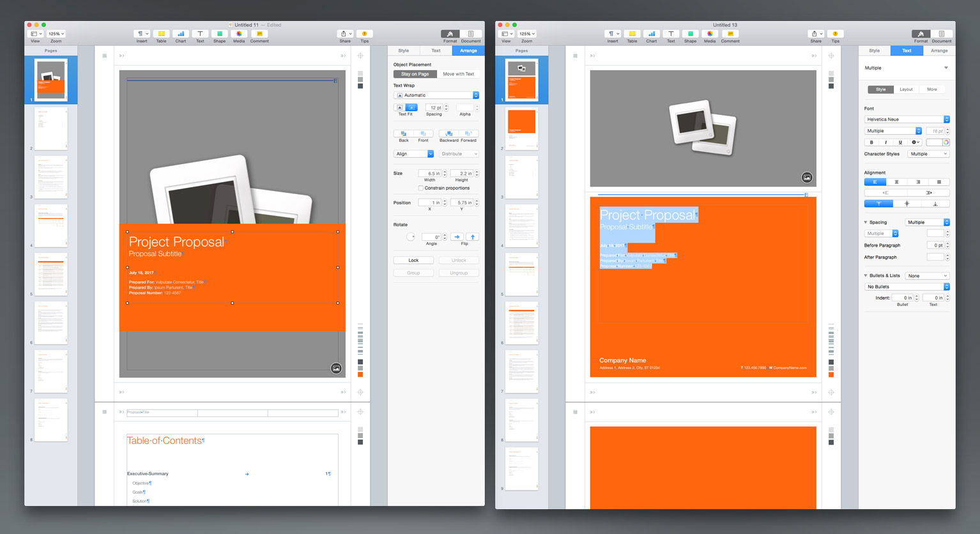Open the Text Wrap Automatic dropdown

click(436, 95)
